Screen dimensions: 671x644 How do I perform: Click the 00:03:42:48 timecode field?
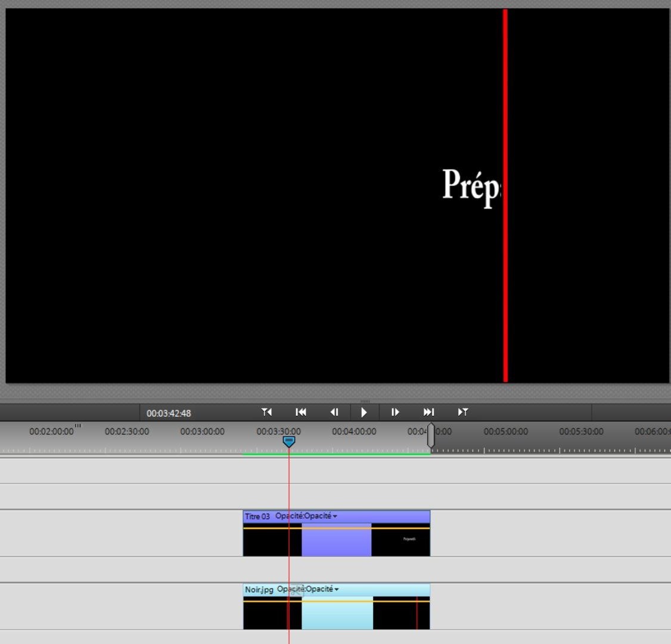pos(169,413)
